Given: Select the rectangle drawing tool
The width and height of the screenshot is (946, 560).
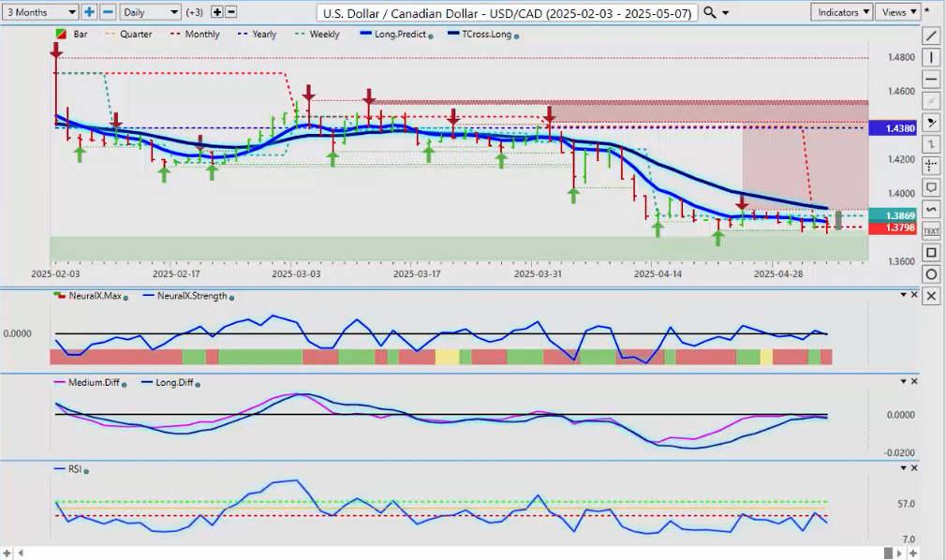Looking at the screenshot, I should pos(931,253).
